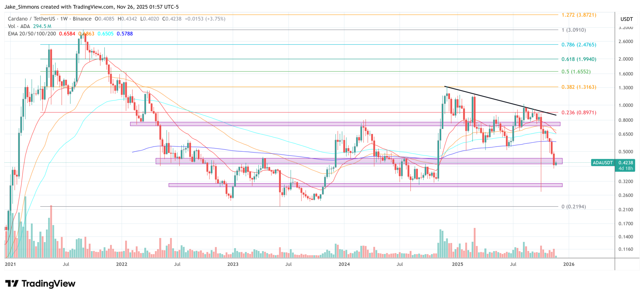The image size is (644, 297).
Task: Select the 0.786 (2.4765) Fibonacci label
Action: point(579,45)
